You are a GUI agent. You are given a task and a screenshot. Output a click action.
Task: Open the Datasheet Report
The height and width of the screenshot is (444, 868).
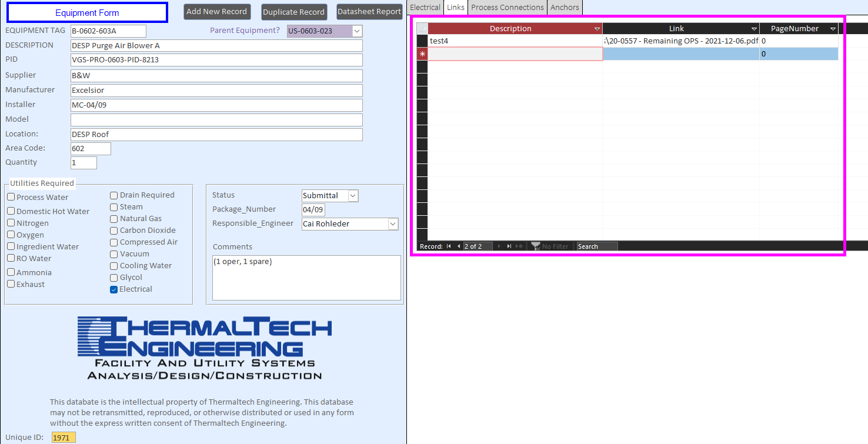pos(369,12)
